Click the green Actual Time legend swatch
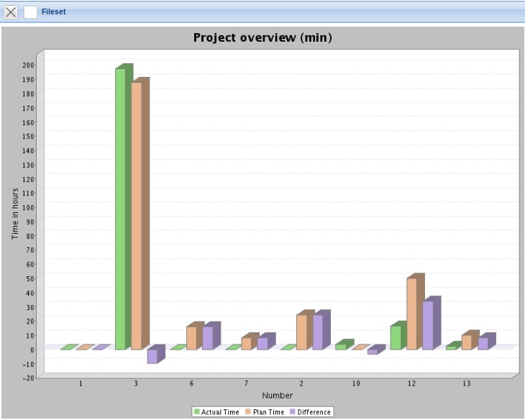525x420 pixels. pyautogui.click(x=197, y=412)
